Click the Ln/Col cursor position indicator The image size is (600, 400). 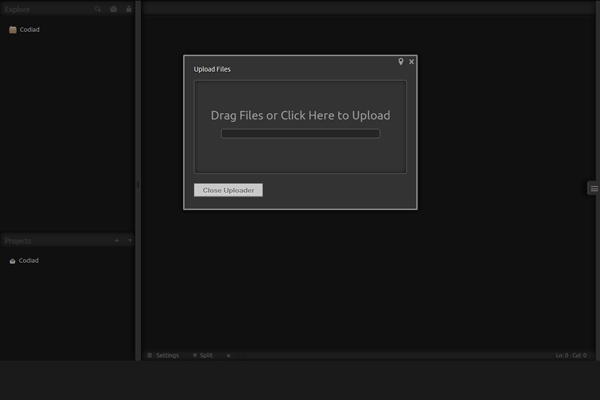(x=571, y=355)
